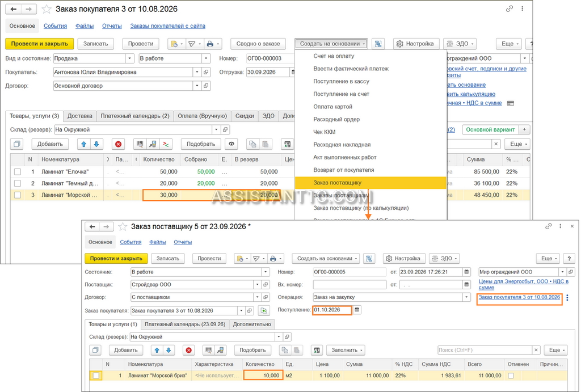
Task: Click barcode search icon in customer order toolbar
Action: coord(140,144)
